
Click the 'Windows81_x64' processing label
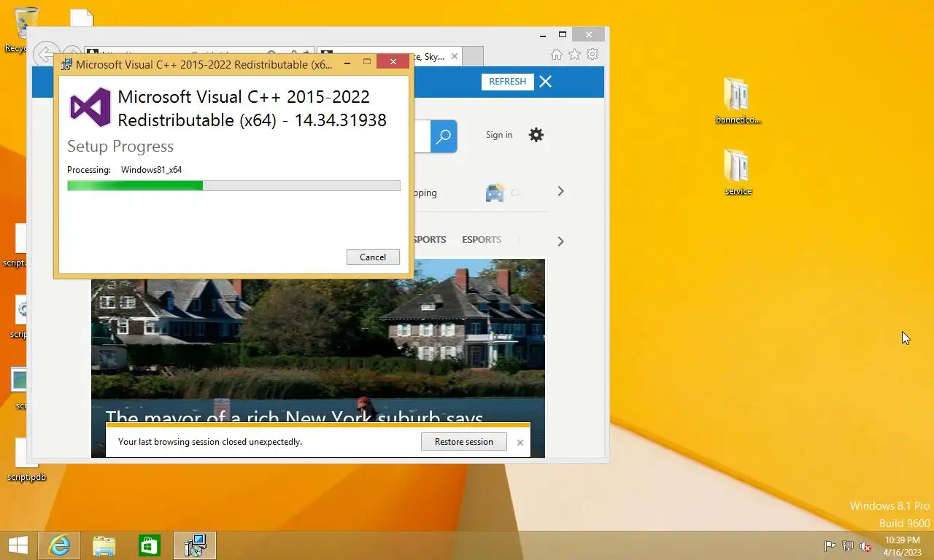(151, 170)
